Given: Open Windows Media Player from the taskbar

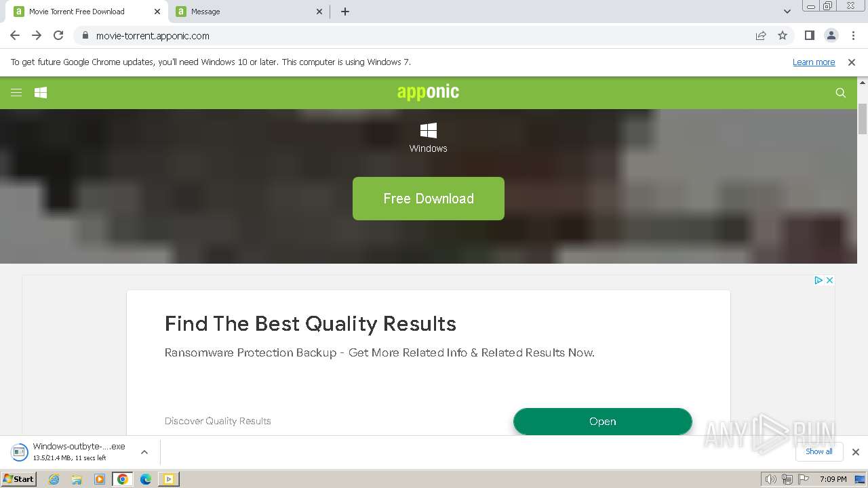Looking at the screenshot, I should coord(100,479).
